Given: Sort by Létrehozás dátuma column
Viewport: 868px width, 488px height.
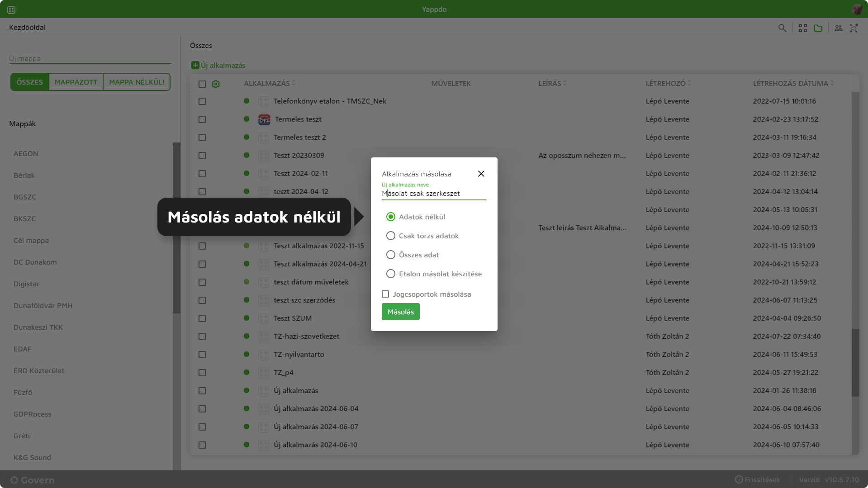Looking at the screenshot, I should [x=832, y=83].
